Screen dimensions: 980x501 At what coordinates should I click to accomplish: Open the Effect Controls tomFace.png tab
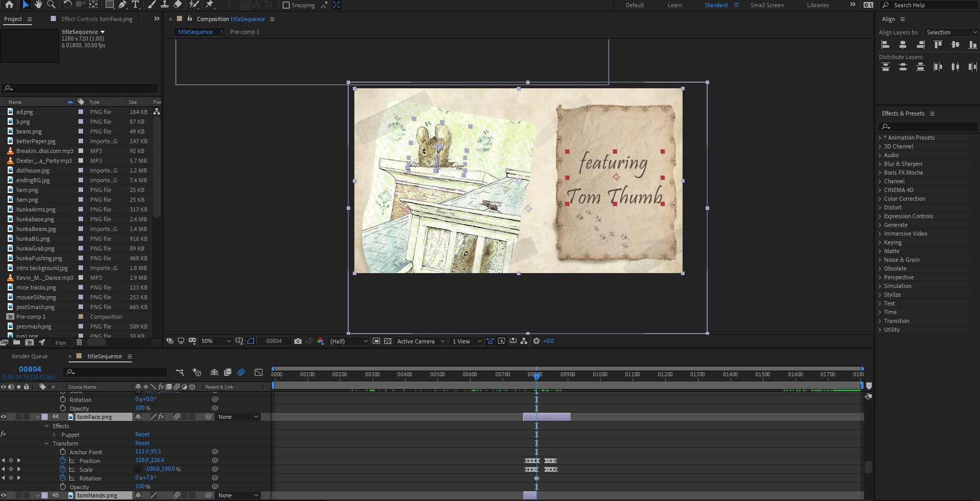click(96, 19)
